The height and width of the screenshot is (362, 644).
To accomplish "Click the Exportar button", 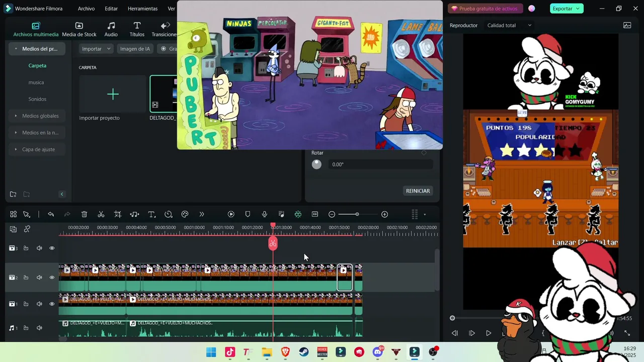I will (x=566, y=9).
